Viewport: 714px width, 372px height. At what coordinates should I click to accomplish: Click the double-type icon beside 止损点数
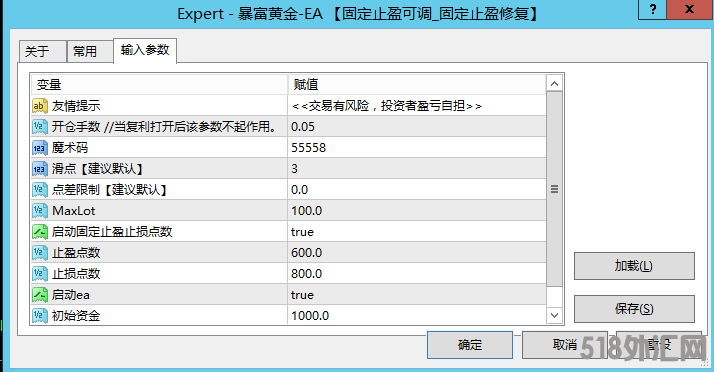(x=40, y=273)
